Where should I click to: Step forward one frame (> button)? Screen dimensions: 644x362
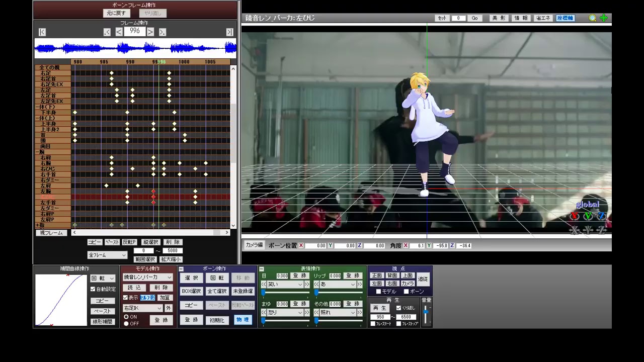150,32
